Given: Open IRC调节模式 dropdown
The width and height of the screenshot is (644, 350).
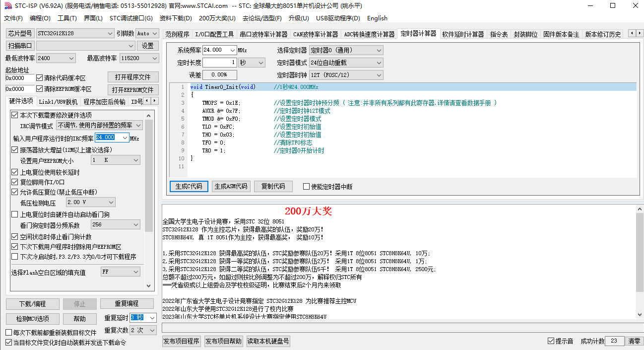Looking at the screenshot, I should [99, 126].
